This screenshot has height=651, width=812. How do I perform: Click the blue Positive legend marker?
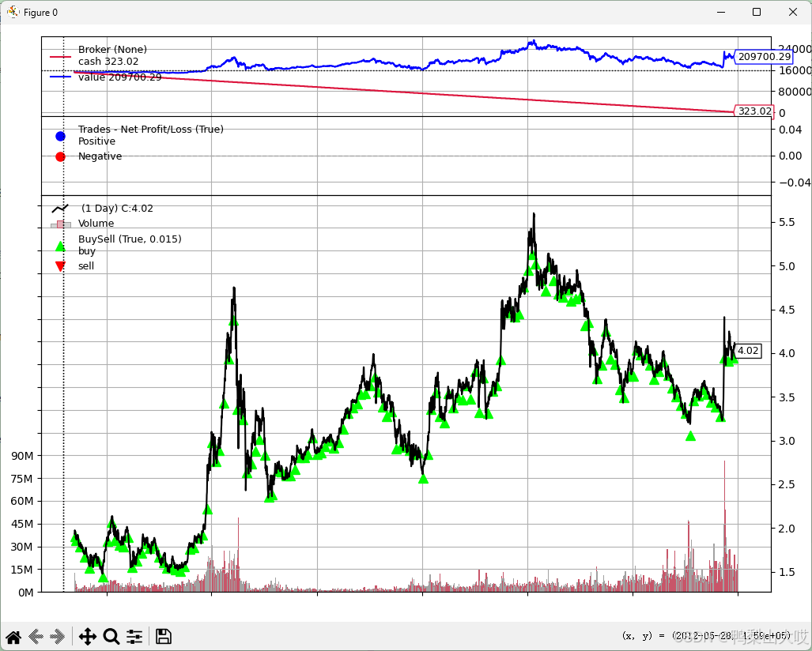60,136
